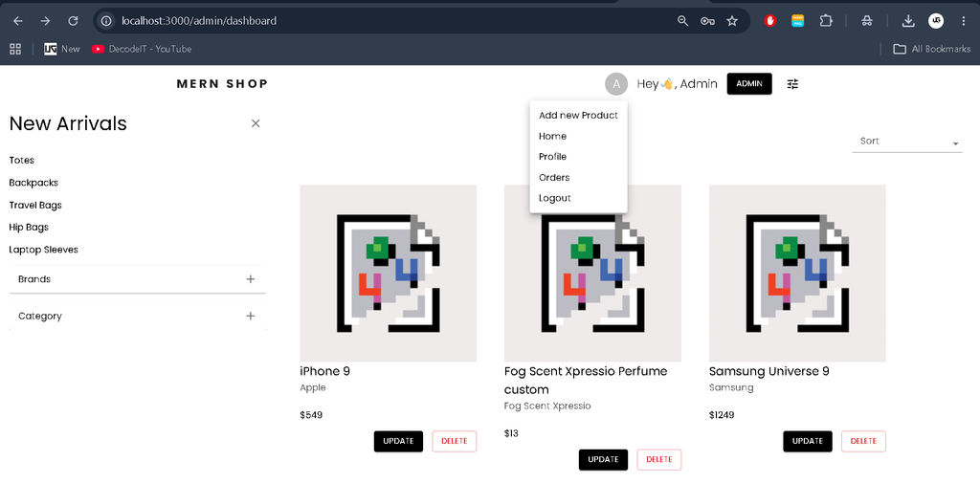This screenshot has height=483, width=980.
Task: Update the Fog Scent Xpressio Perfume product
Action: coord(603,459)
